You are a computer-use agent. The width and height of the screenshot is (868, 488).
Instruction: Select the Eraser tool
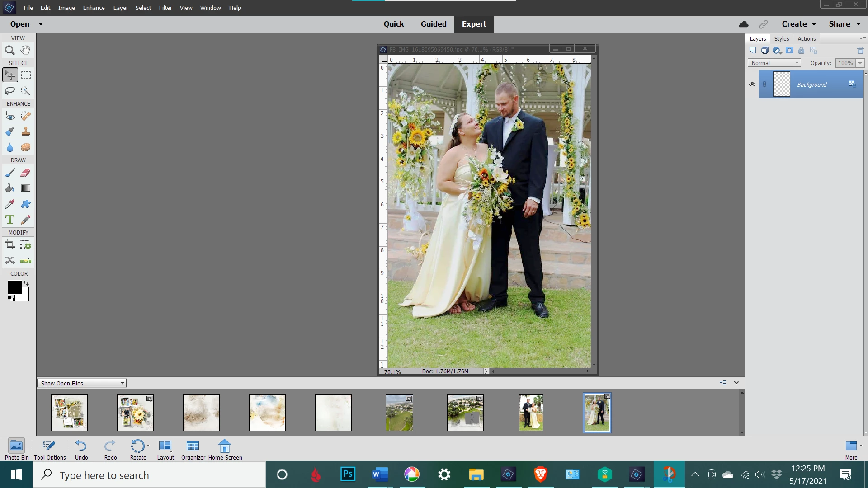tap(26, 173)
